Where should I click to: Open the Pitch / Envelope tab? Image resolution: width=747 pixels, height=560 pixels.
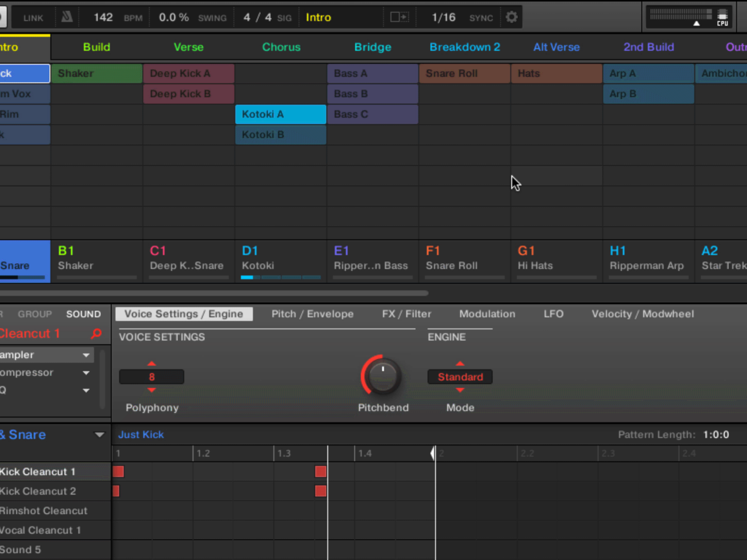(312, 314)
